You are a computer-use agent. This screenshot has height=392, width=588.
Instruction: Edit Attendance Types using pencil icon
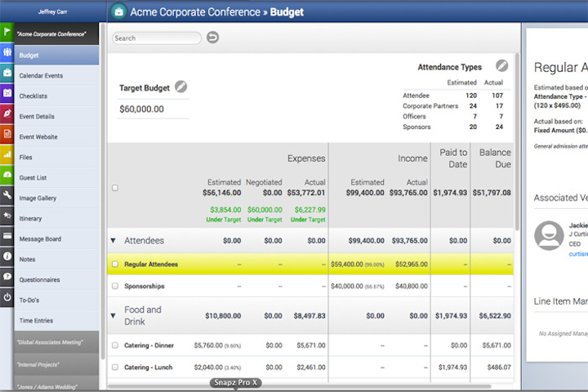501,66
